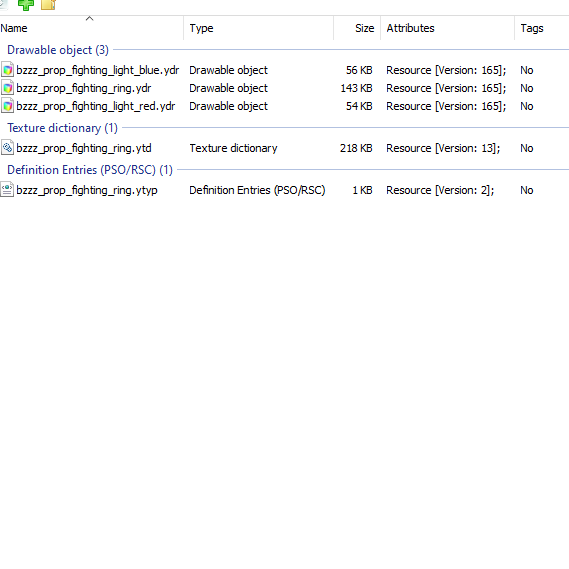The image size is (569, 569).
Task: Collapse the Texture dictionary (1) group
Action: pos(62,128)
